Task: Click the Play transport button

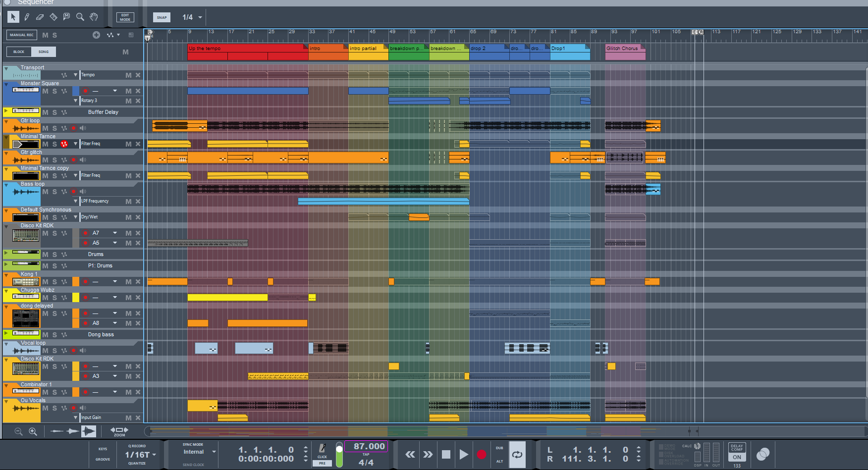Action: pos(464,454)
